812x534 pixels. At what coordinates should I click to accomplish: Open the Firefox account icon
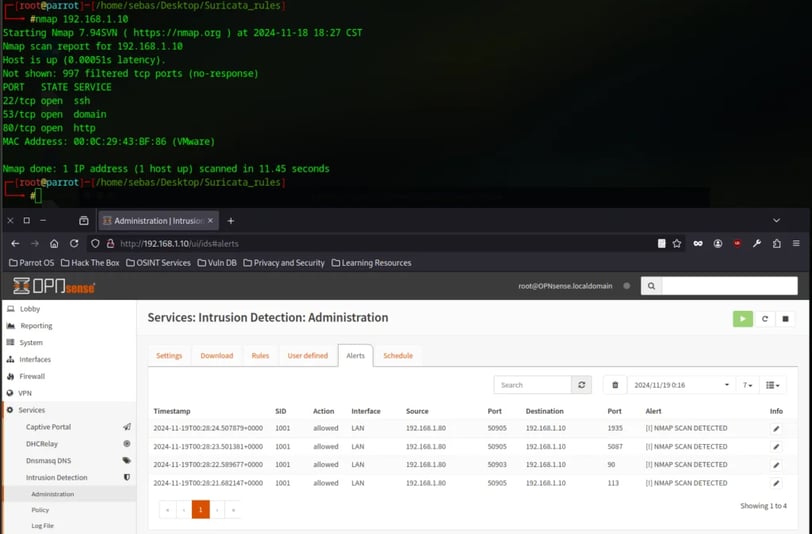point(717,243)
